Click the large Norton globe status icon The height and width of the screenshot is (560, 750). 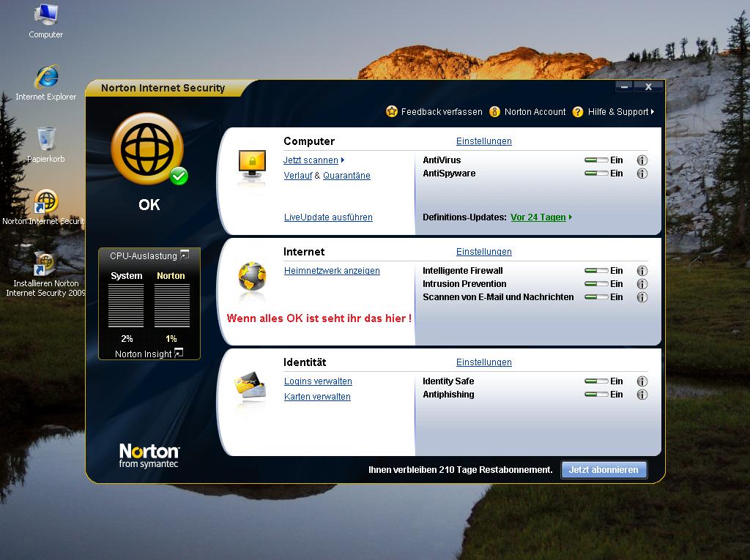point(149,149)
